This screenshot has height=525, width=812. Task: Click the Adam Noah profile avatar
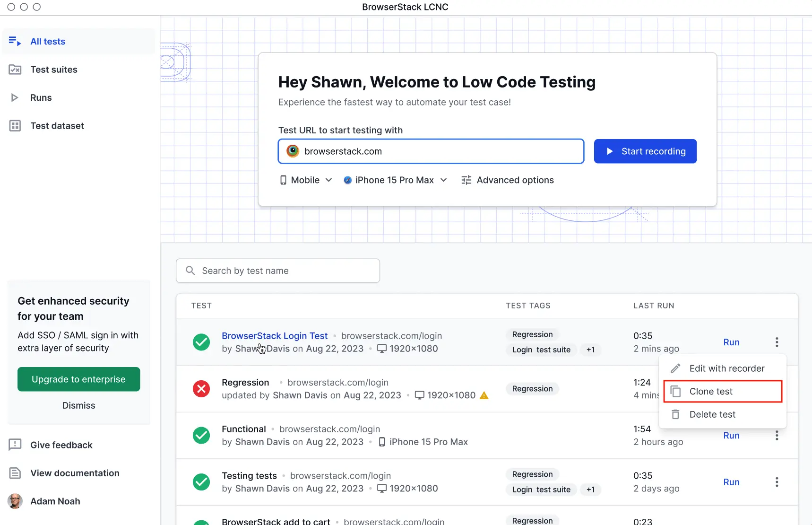[x=15, y=501]
